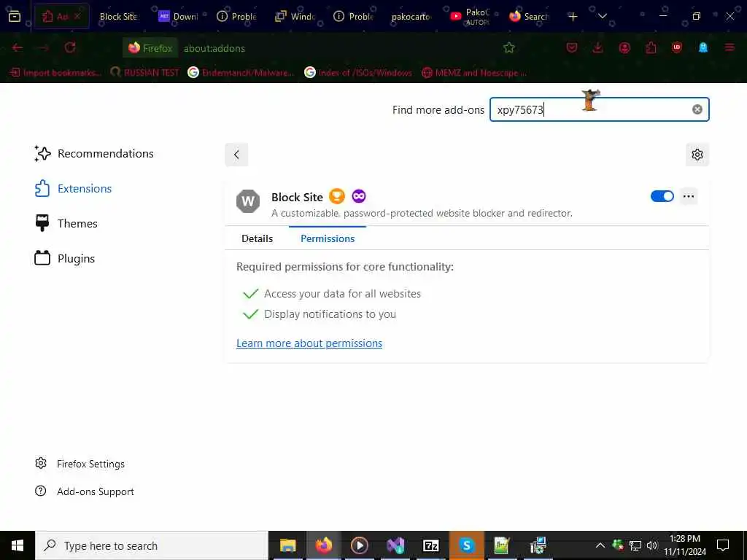This screenshot has height=560, width=747.
Task: Open the media player taskbar icon
Action: [359, 545]
